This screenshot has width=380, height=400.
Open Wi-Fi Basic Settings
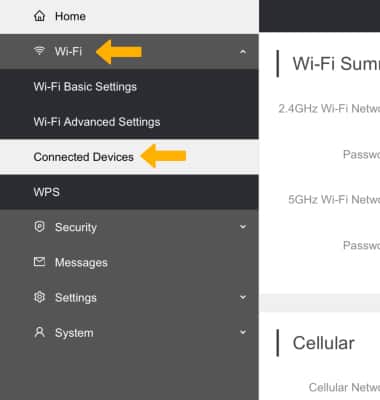(85, 87)
